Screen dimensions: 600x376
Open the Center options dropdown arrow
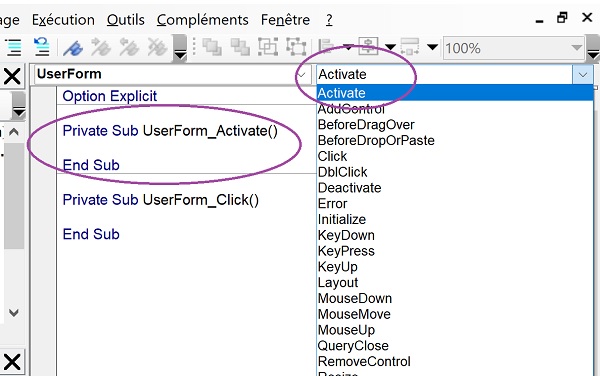point(390,47)
